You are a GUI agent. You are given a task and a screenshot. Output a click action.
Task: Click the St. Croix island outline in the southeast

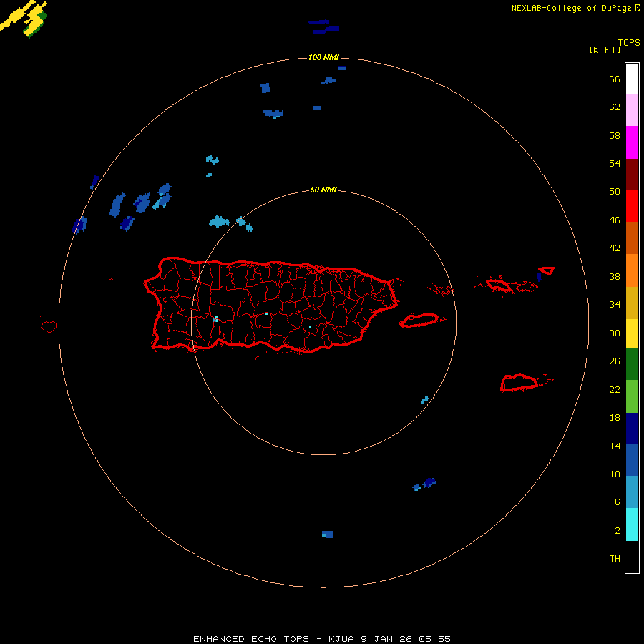pos(526,382)
